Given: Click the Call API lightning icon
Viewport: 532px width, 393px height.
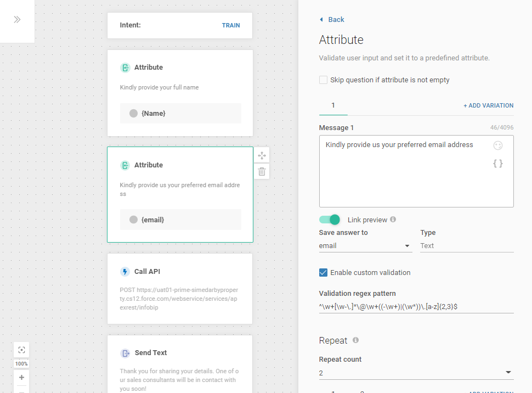Looking at the screenshot, I should tap(125, 272).
